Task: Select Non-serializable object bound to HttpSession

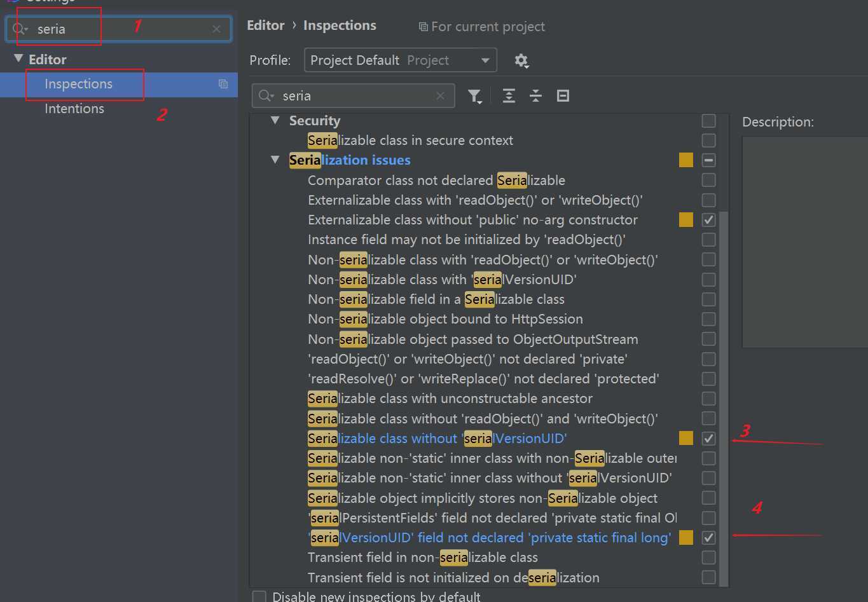Action: tap(445, 319)
